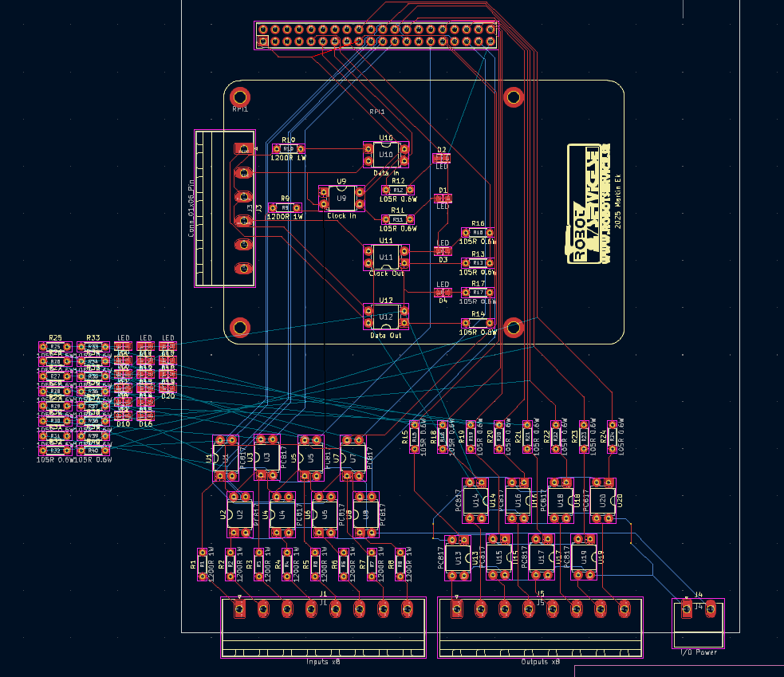Viewport: 784px width, 677px height.
Task: Pick the U12 Data Out optocoupler
Action: 386,317
